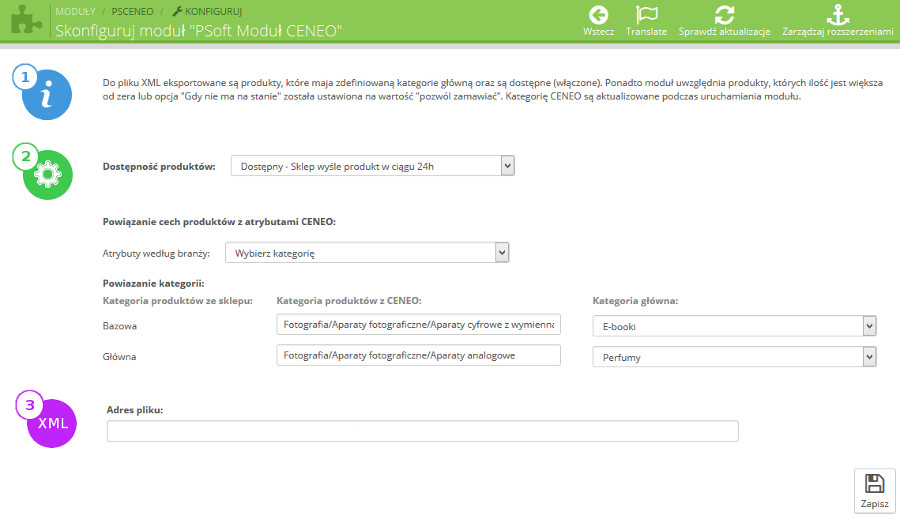
Task: Expand the Atrybuty według branży dropdown
Action: [x=367, y=253]
